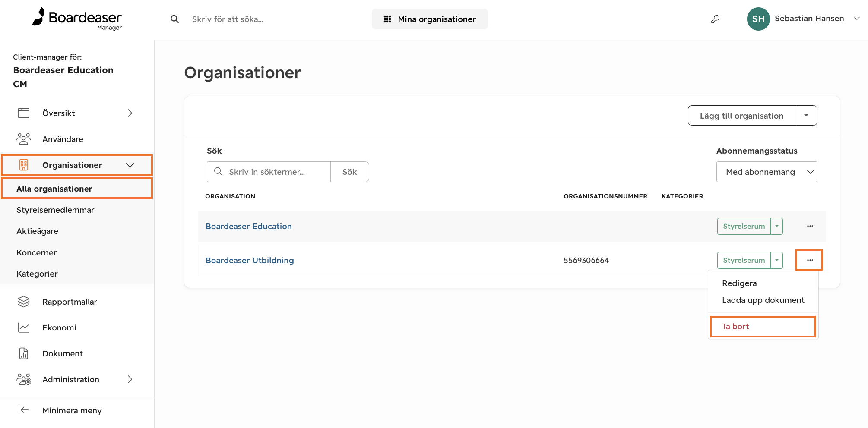Go to Aktieägare in the sidebar
This screenshot has width=868, height=428.
coord(37,231)
